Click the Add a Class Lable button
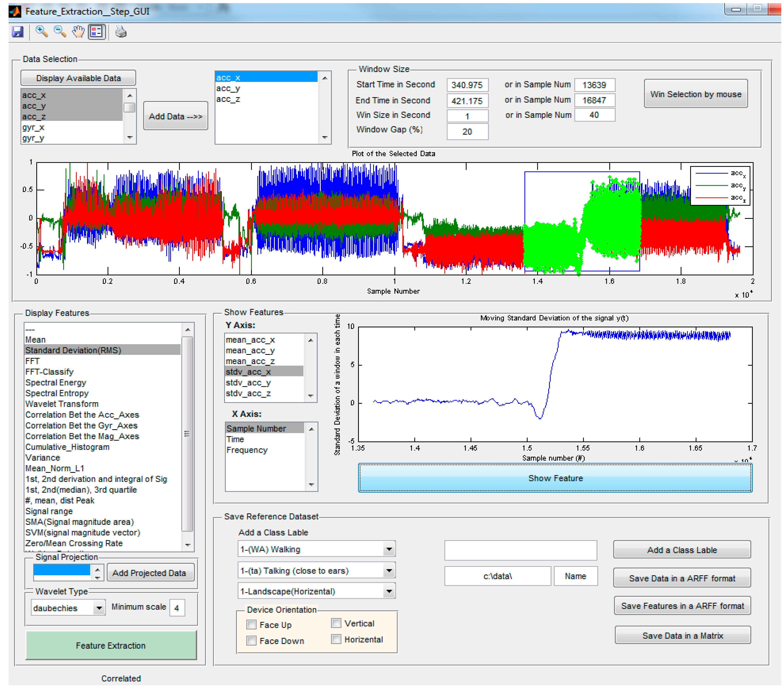Image resolution: width=784 pixels, height=695 pixels. (682, 550)
